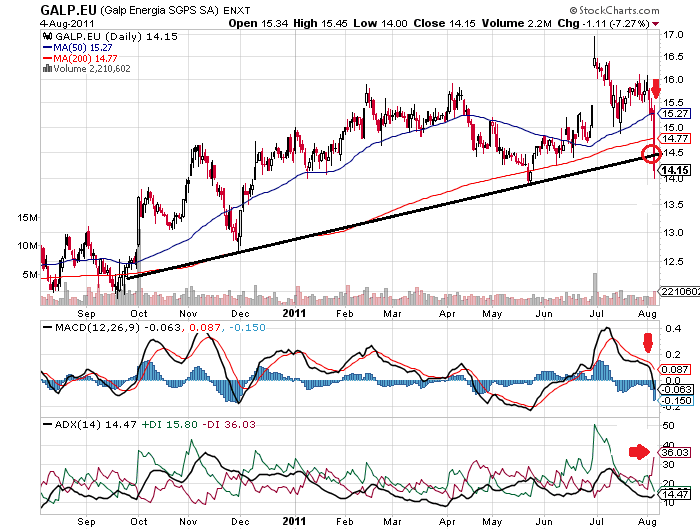The height and width of the screenshot is (530, 700).
Task: Click the Open 15.34 value in header
Action: [x=258, y=23]
